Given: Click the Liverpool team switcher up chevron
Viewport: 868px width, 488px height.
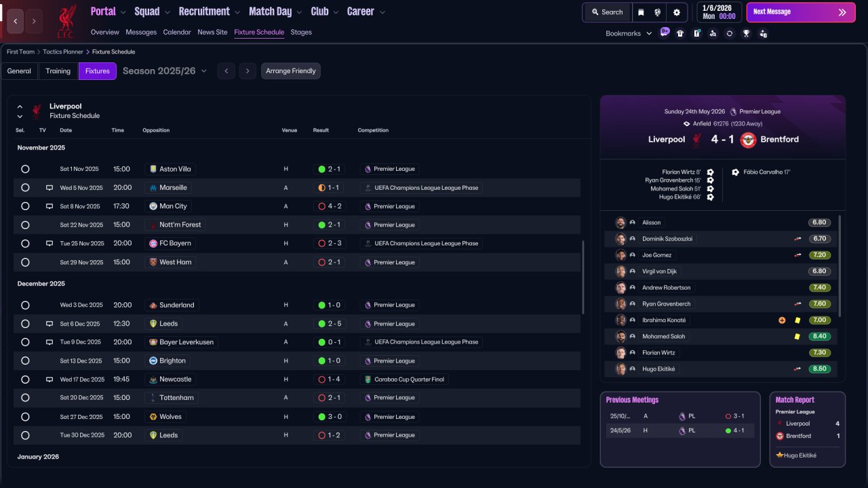Looking at the screenshot, I should click(x=20, y=106).
